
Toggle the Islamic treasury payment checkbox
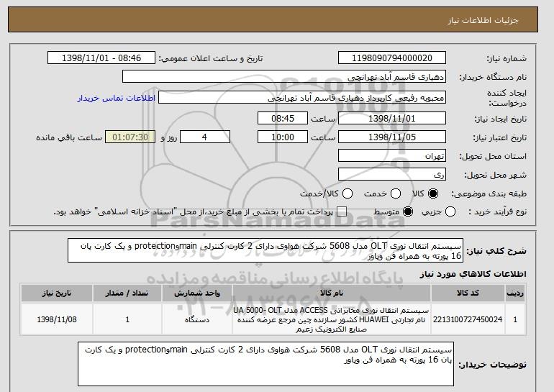pos(342,211)
